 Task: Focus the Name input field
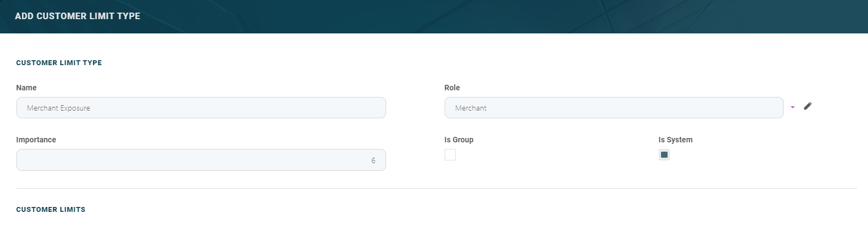tap(201, 108)
